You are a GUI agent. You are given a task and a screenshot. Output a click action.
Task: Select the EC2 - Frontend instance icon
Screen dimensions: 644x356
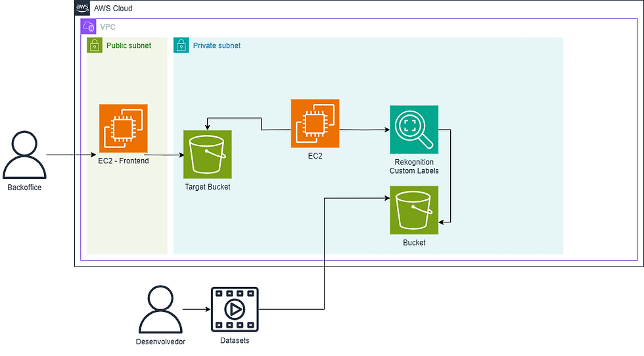pos(124,128)
